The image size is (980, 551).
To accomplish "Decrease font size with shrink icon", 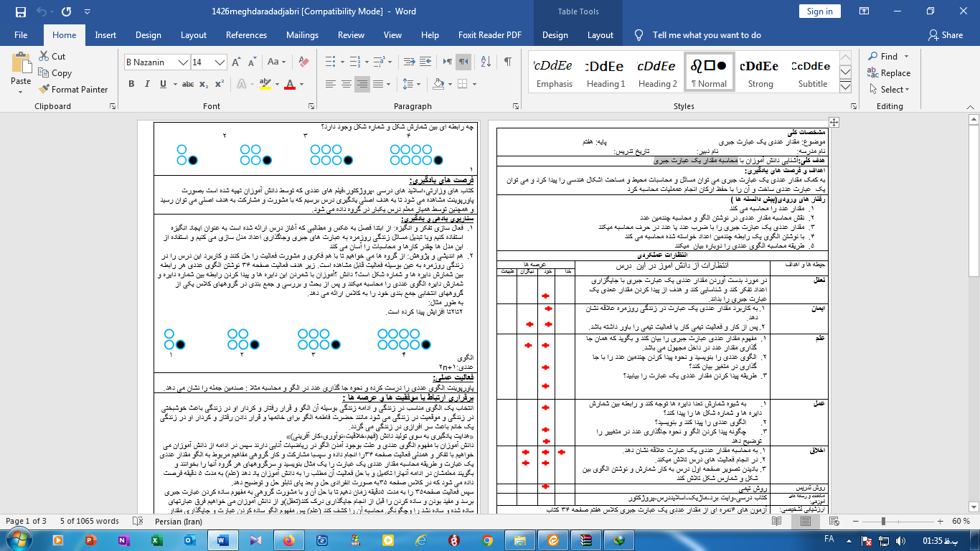I will 252,62.
